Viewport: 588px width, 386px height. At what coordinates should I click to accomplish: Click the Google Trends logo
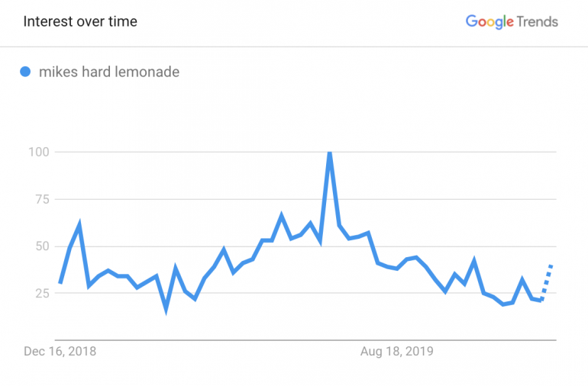click(x=512, y=21)
